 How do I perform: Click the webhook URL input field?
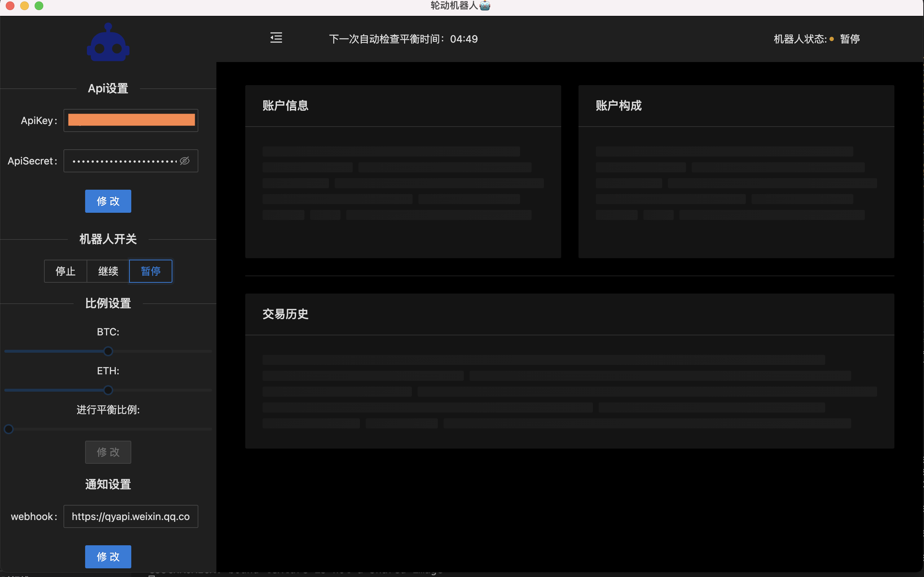tap(131, 516)
